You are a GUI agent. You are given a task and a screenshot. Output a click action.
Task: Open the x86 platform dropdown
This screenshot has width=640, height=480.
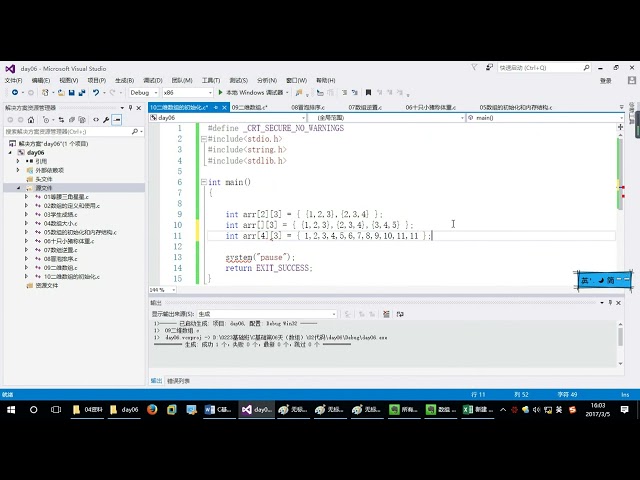(188, 93)
